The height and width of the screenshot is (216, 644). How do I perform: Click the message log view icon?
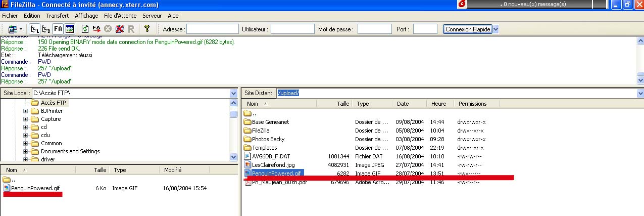69,29
